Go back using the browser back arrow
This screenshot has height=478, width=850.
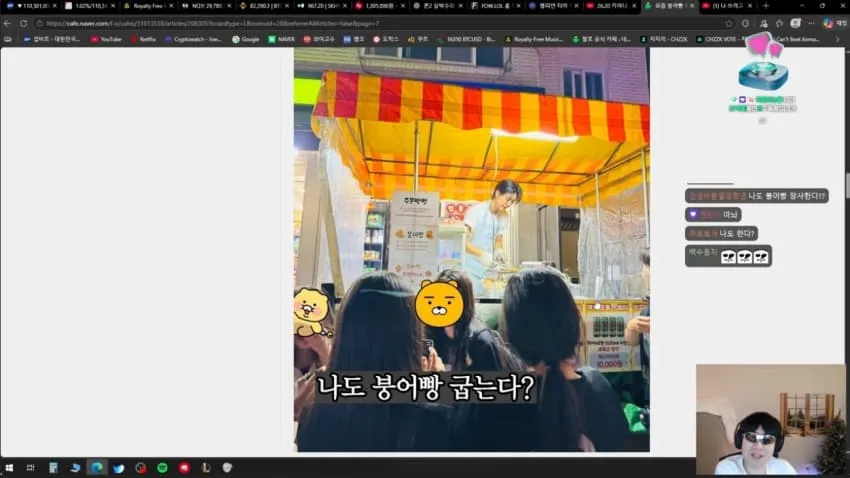(8, 24)
